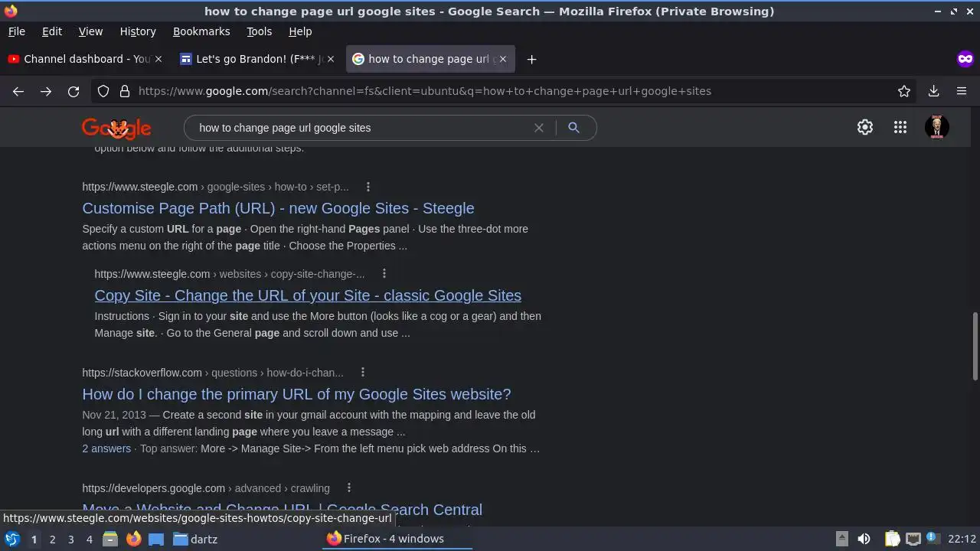Open the View menu
The width and height of the screenshot is (980, 551).
tap(90, 31)
